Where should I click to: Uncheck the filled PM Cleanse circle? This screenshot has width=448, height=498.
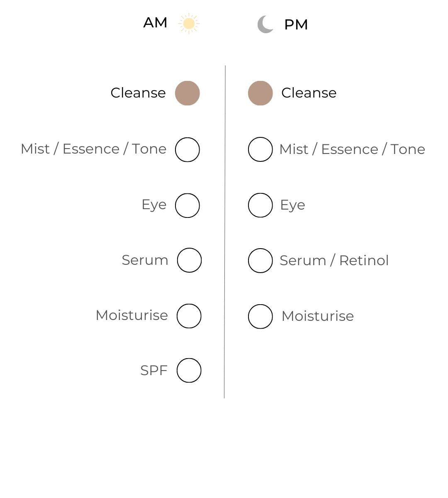click(x=261, y=93)
